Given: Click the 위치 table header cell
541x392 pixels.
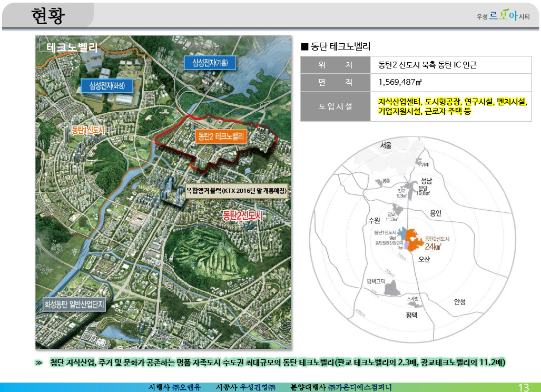Looking at the screenshot, I should point(335,65).
